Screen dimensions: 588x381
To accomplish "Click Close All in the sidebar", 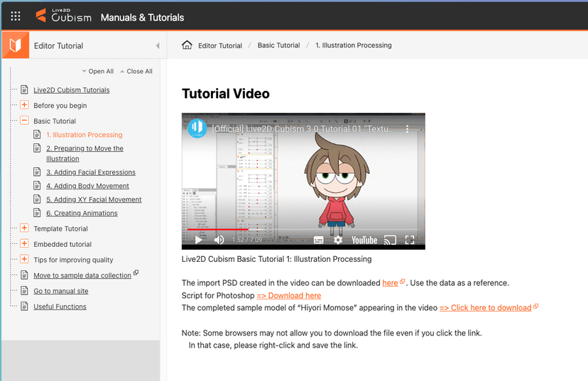I will [x=139, y=72].
